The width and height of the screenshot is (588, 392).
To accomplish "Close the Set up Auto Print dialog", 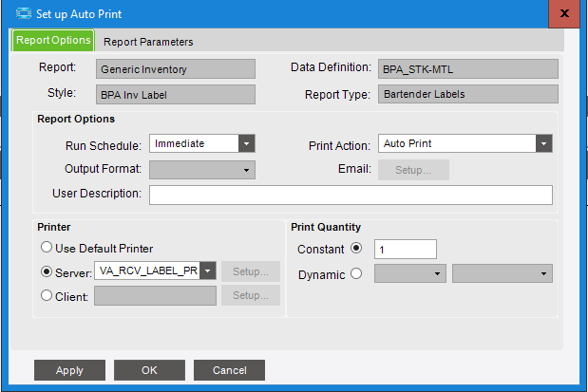I will 564,13.
